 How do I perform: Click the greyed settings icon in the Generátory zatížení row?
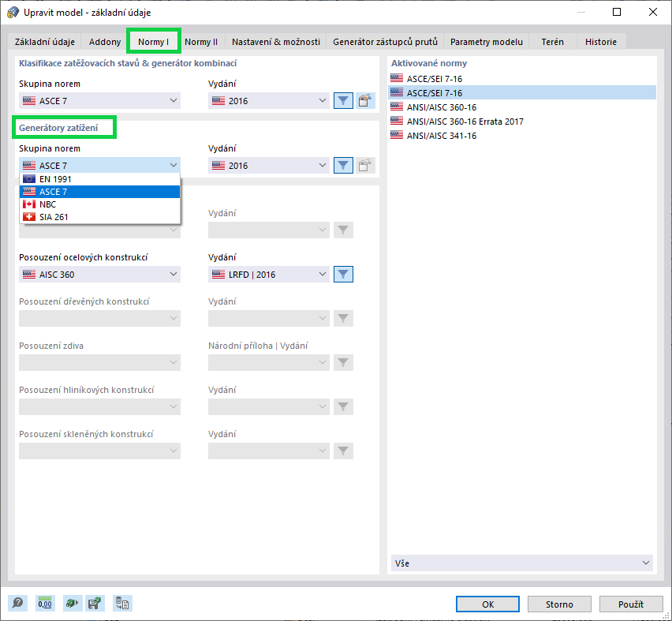coord(365,166)
